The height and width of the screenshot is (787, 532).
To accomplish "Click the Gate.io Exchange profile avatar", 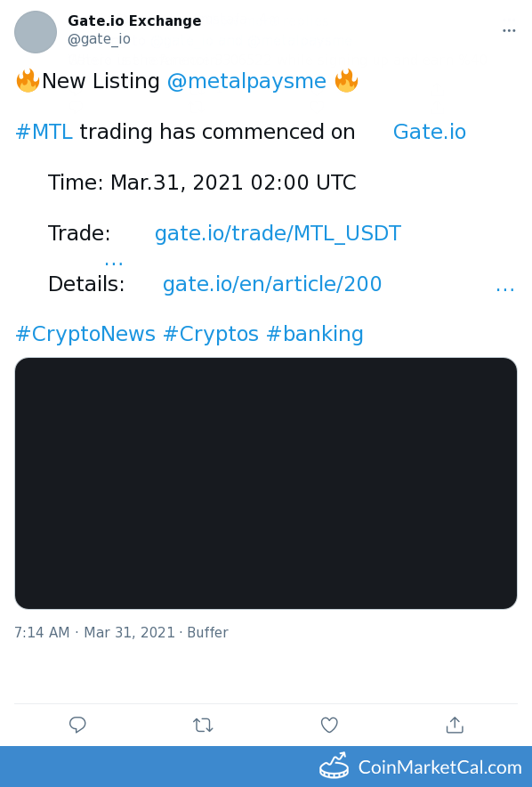I will click(x=36, y=32).
